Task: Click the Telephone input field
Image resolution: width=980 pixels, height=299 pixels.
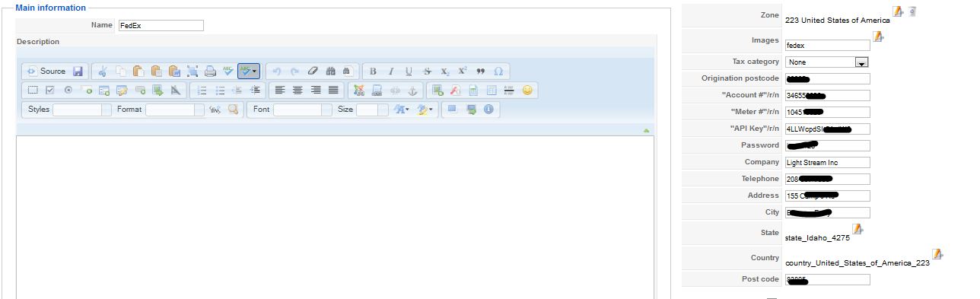Action: [x=828, y=179]
